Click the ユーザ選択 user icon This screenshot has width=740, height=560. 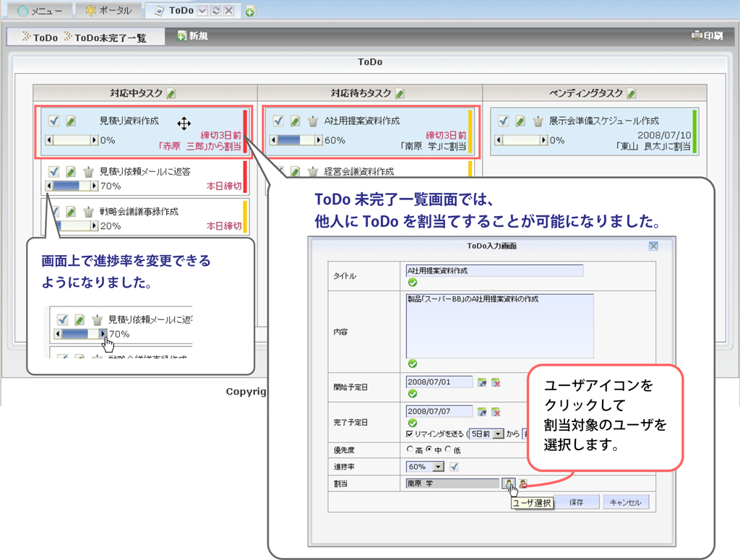(508, 483)
